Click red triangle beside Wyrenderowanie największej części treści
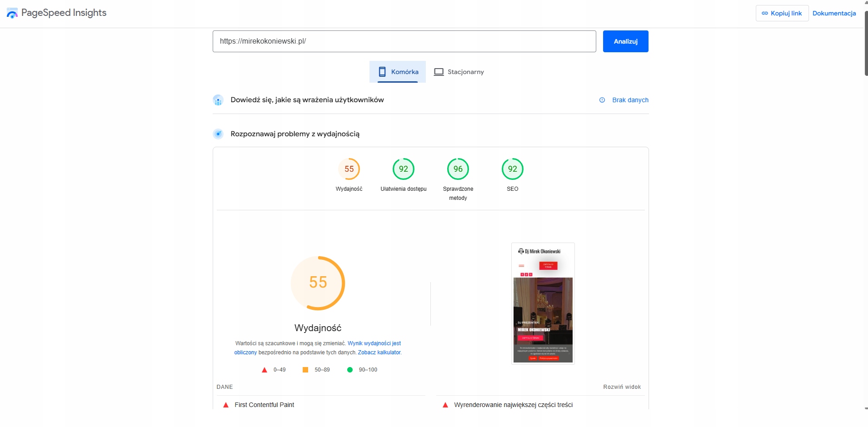The height and width of the screenshot is (427, 868). [x=445, y=405]
